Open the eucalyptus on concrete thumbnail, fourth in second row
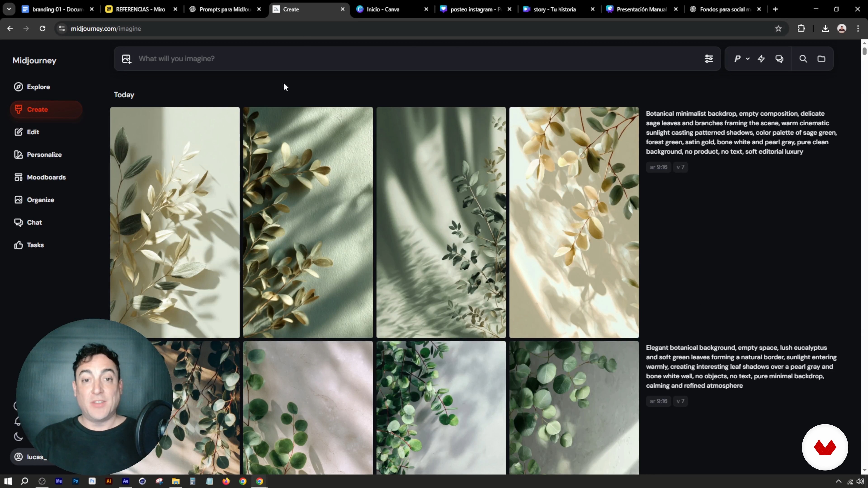This screenshot has height=488, width=868. 574,408
